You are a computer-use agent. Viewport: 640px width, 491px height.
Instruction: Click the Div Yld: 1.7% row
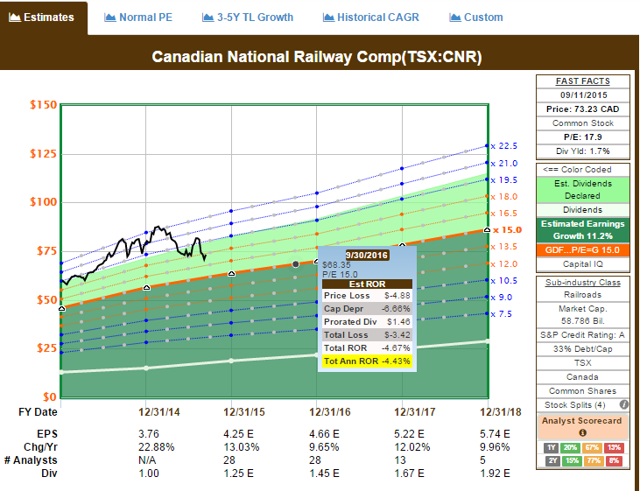coord(583,151)
